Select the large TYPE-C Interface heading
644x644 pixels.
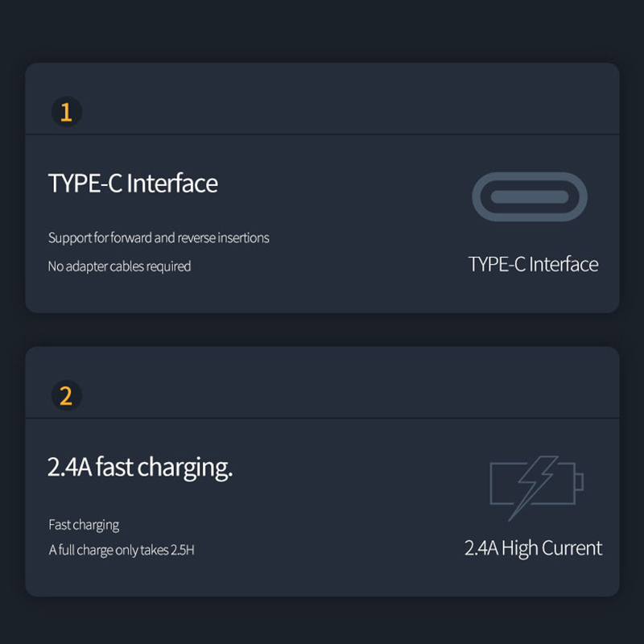pyautogui.click(x=133, y=184)
